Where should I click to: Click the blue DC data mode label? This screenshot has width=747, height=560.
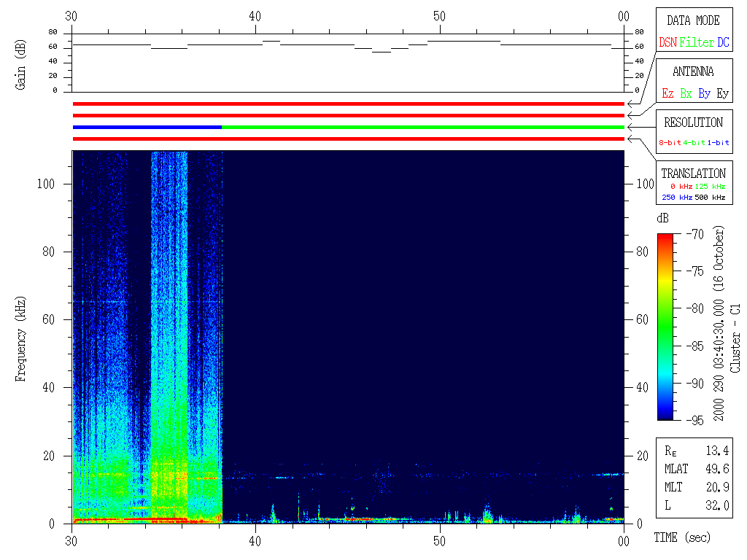[722, 43]
